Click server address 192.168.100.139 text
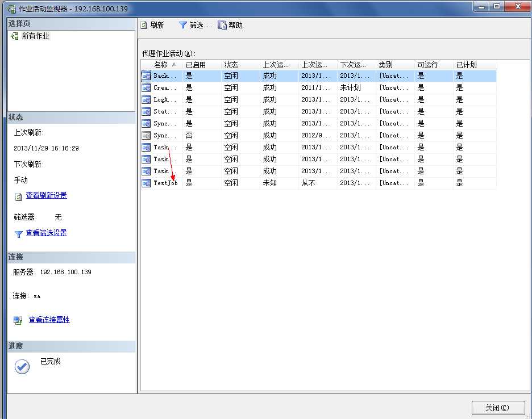Screen dimensions: 532x419 pos(66,272)
